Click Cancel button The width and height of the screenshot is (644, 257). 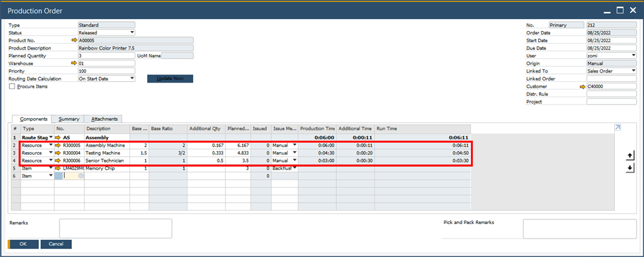point(56,244)
